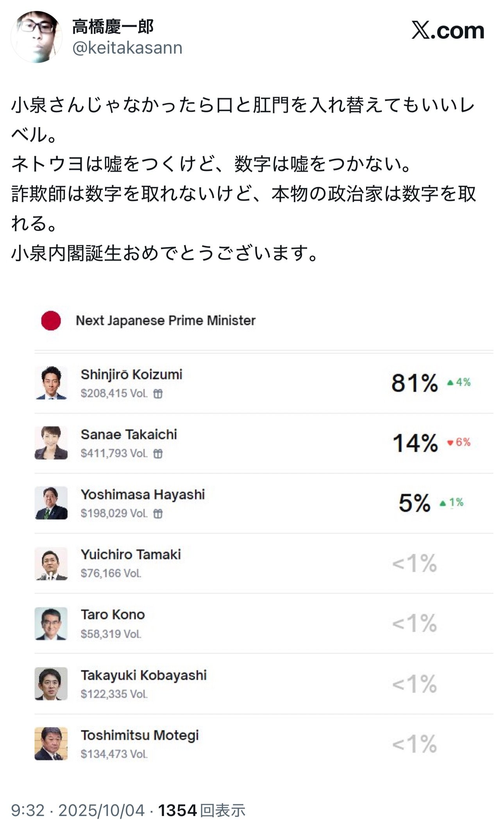
Task: Click the green up arrow next to 4%
Action: pos(450,383)
